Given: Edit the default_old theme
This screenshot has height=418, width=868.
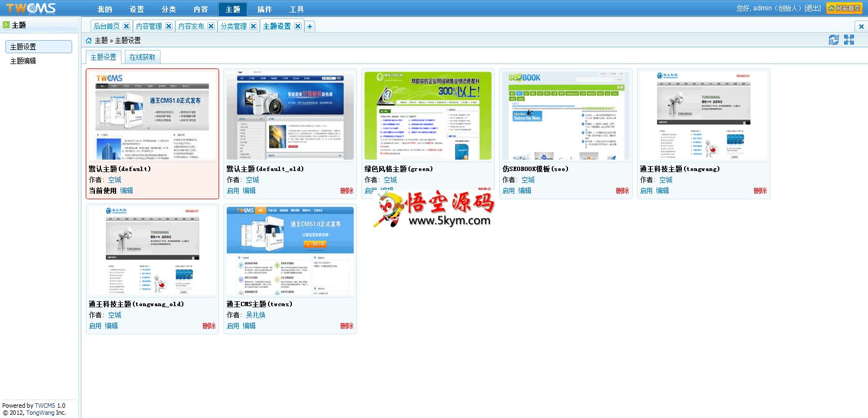Looking at the screenshot, I should pyautogui.click(x=249, y=191).
